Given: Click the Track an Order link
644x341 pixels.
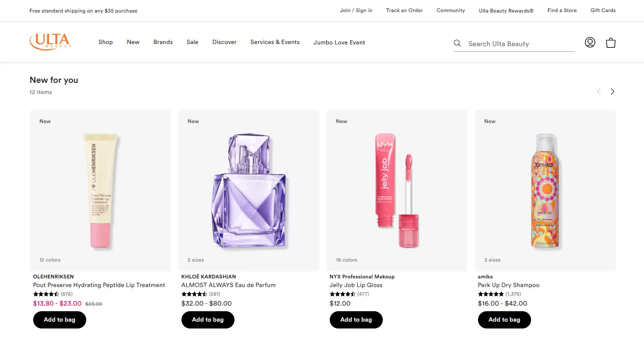Looking at the screenshot, I should tap(404, 10).
